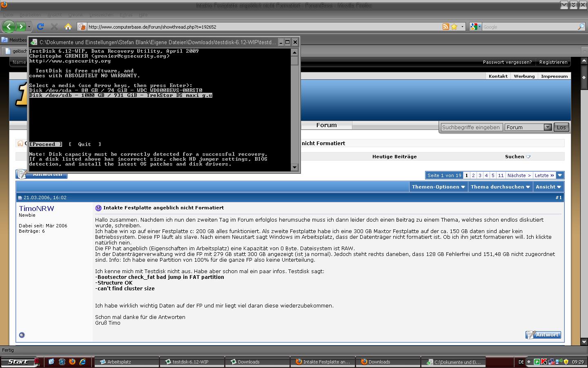Open the Extras menu

coord(126,15)
